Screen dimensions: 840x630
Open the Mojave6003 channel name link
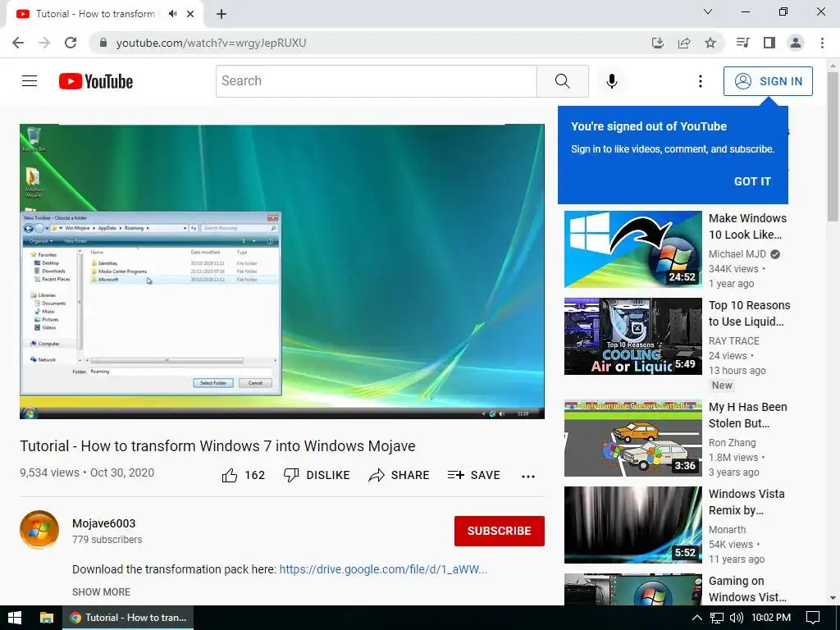click(104, 523)
